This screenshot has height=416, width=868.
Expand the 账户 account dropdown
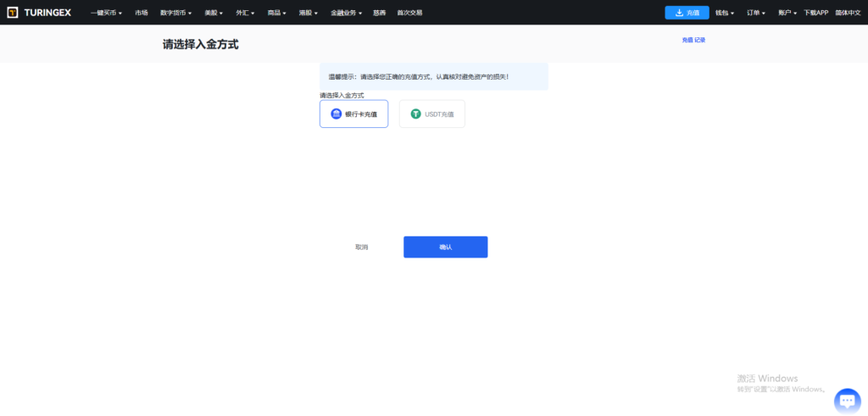coord(787,13)
